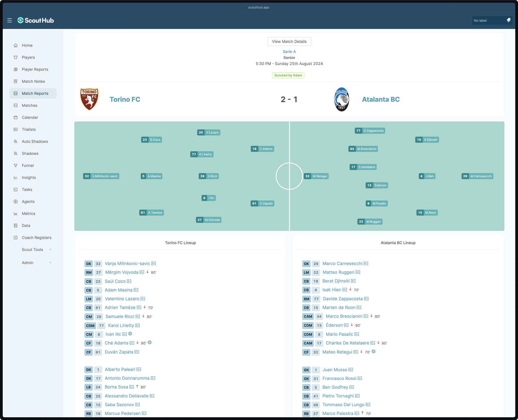518x420 pixels.
Task: Click the Insights chart icon in sidebar
Action: coord(16,178)
